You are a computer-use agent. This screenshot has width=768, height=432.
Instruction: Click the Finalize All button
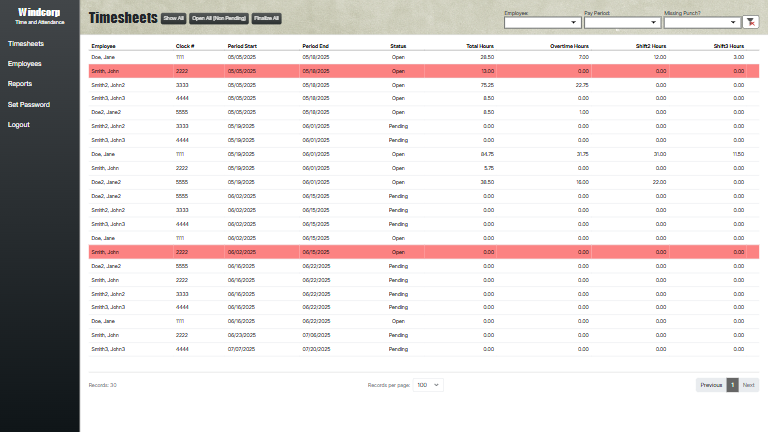click(x=267, y=19)
